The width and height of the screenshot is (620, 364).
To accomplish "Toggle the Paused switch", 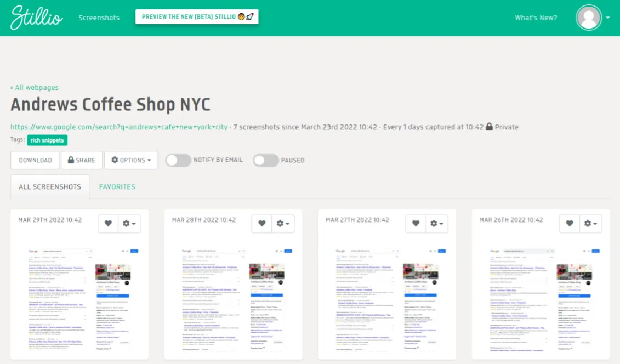I will coord(266,160).
